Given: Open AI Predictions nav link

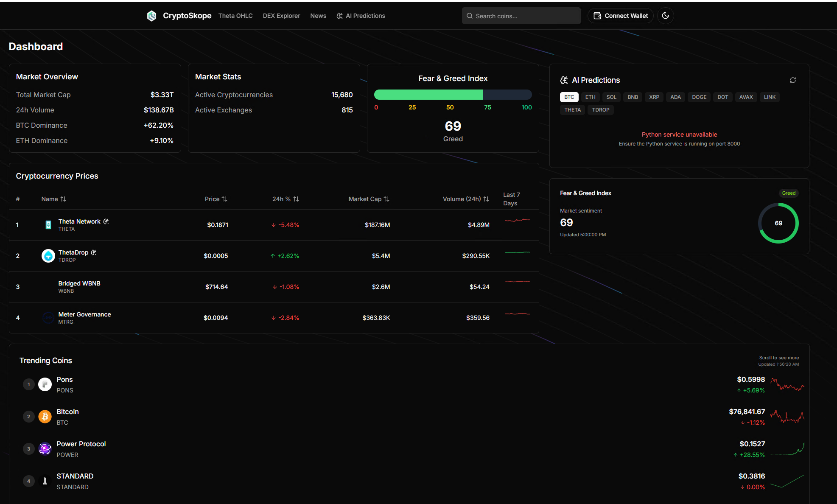Looking at the screenshot, I should pyautogui.click(x=361, y=16).
